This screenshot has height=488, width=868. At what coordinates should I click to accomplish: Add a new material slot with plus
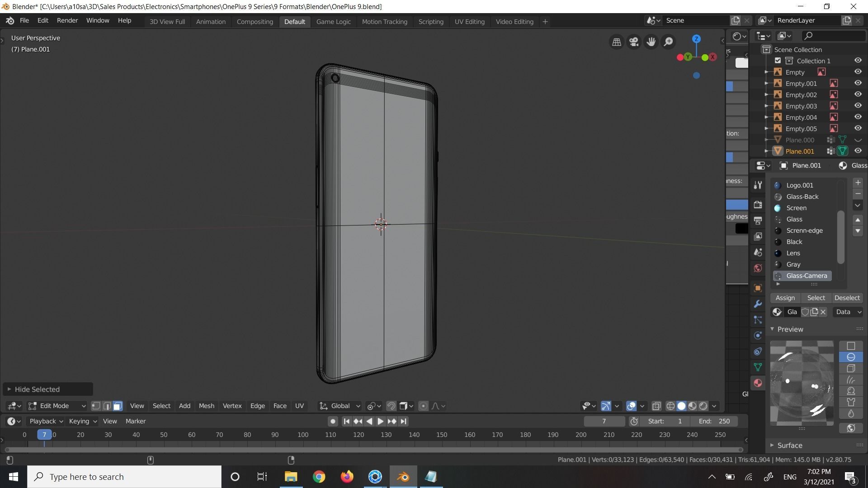pyautogui.click(x=858, y=183)
